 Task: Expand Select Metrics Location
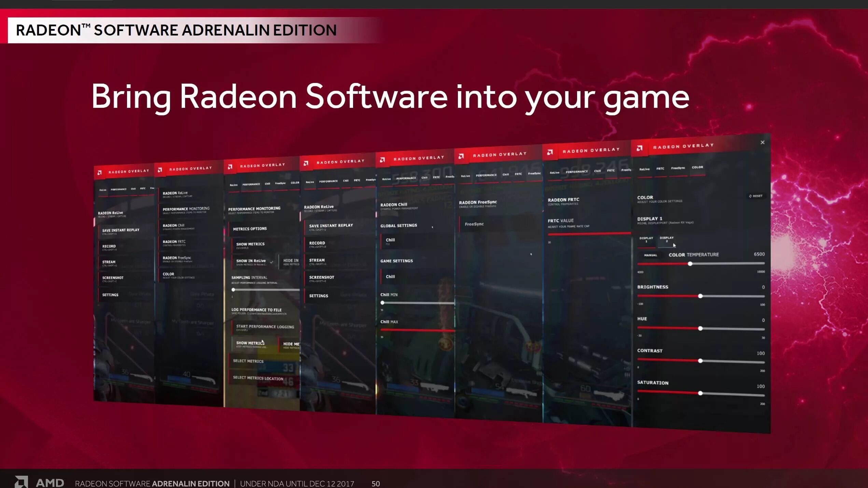pos(264,378)
